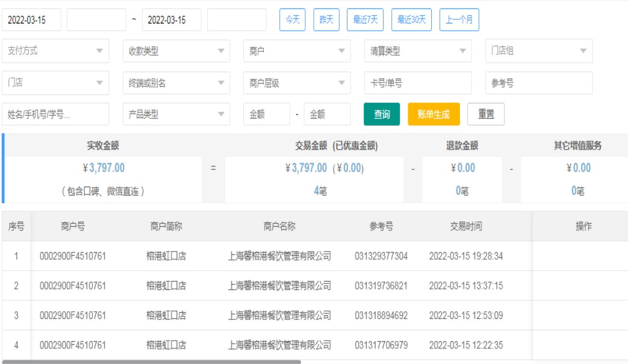Click the horizontal scrollbar below the table

[151, 362]
